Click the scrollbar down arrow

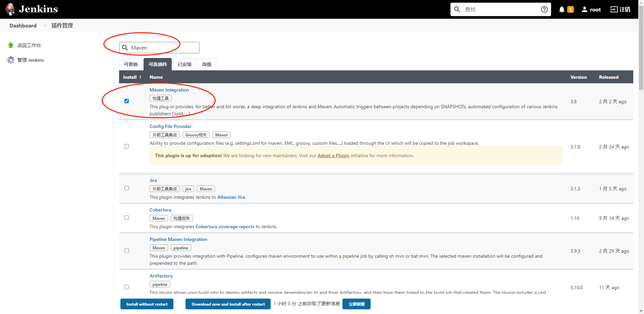click(x=641, y=311)
